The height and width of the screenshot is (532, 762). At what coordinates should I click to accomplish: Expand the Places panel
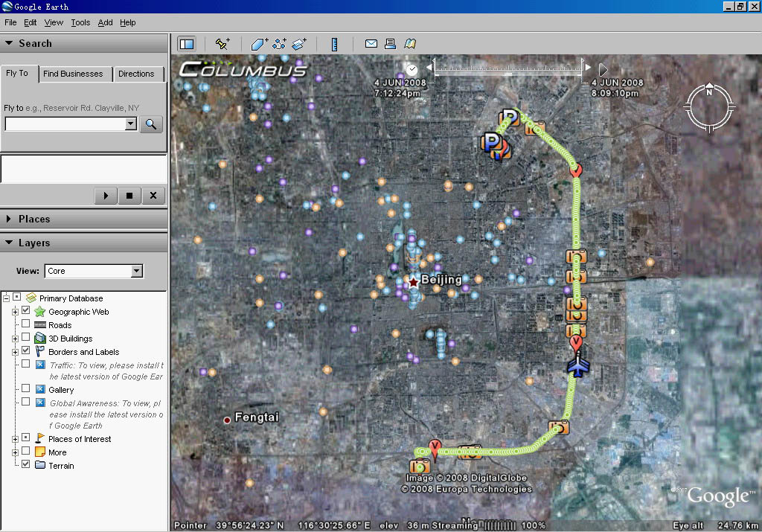(x=8, y=219)
